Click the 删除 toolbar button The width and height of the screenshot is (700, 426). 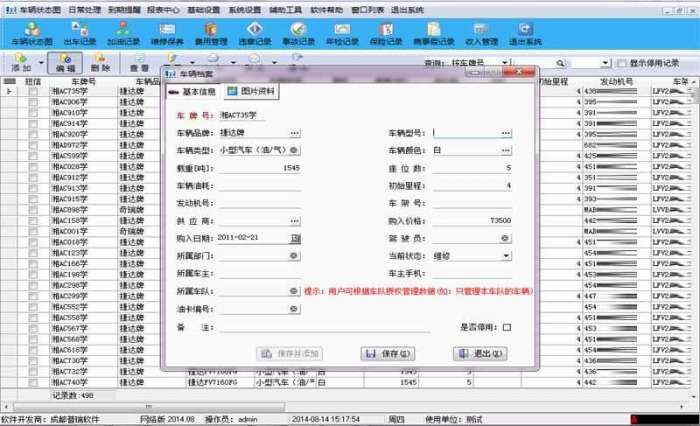click(100, 63)
